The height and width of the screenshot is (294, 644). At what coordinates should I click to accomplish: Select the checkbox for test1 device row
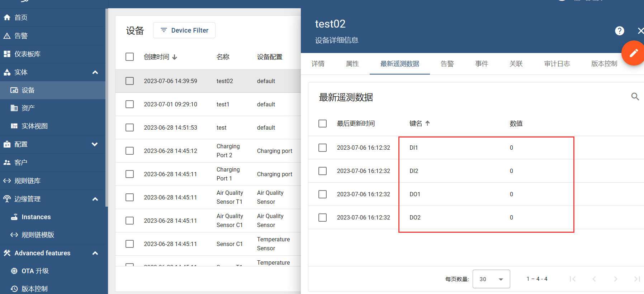[x=129, y=104]
